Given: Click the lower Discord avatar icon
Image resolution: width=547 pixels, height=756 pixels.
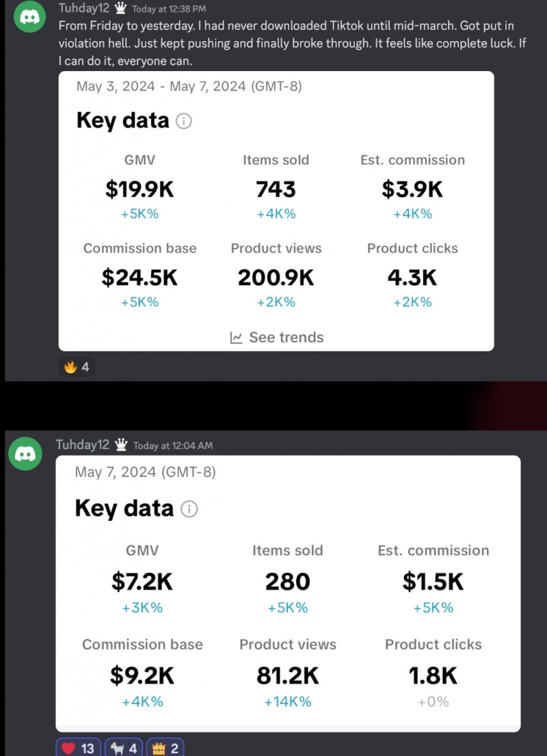Looking at the screenshot, I should pos(25,453).
